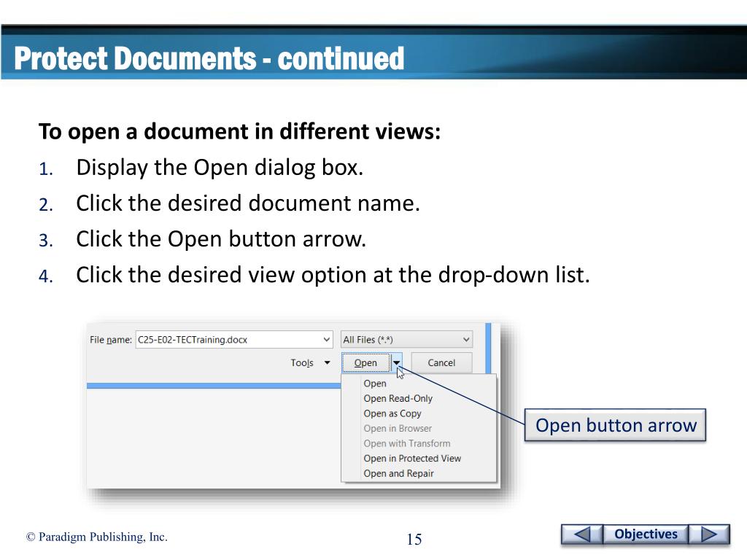Viewport: 747px width, 560px height.
Task: Click the Cancel button
Action: [x=441, y=363]
